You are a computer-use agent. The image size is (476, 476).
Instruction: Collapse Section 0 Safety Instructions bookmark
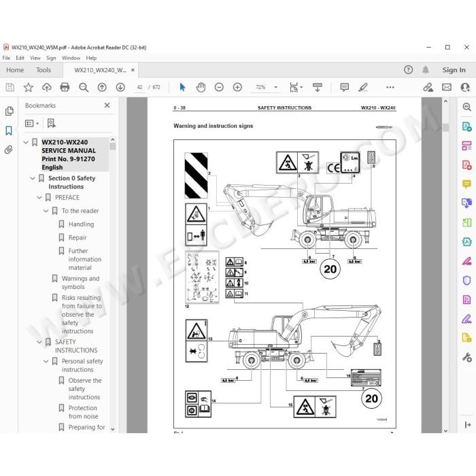(33, 178)
